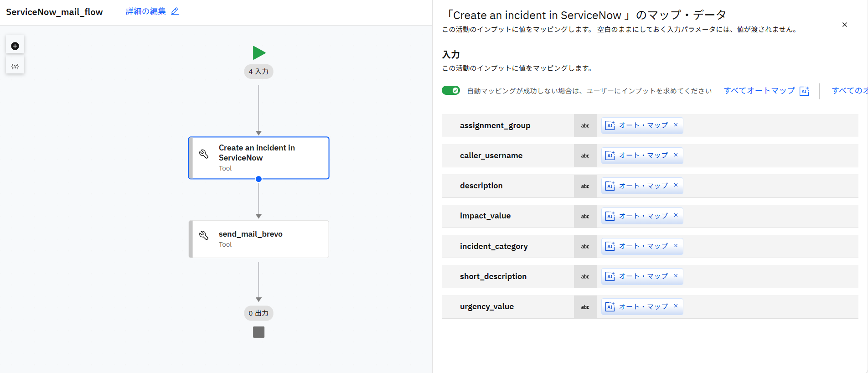The width and height of the screenshot is (868, 373).
Task: Expand the 4 入力 flow inputs badge
Action: 258,72
